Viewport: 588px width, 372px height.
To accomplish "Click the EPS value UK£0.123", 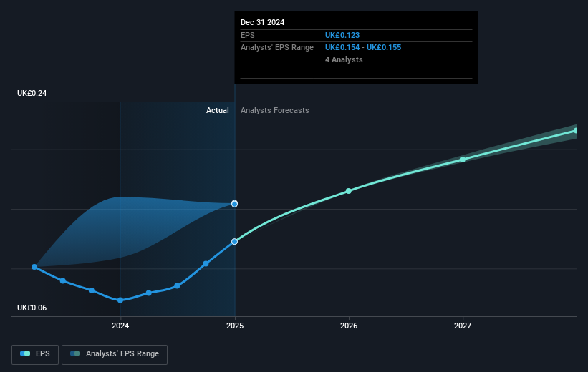I will tap(342, 35).
